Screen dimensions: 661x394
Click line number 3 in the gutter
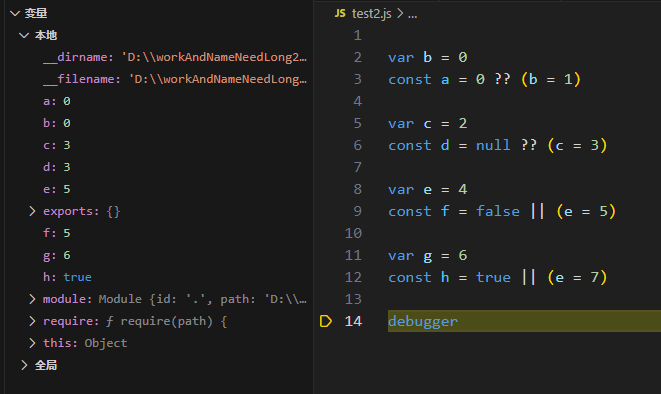357,79
